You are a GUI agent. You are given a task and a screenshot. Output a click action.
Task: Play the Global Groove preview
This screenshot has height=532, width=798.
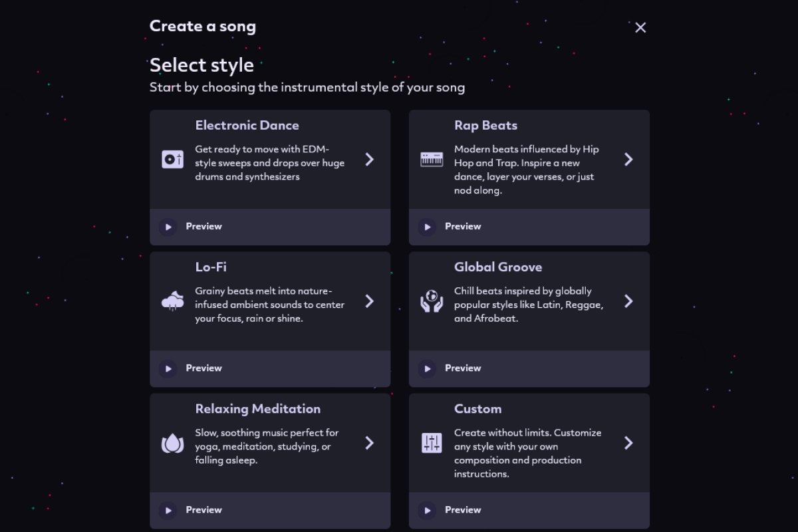427,368
